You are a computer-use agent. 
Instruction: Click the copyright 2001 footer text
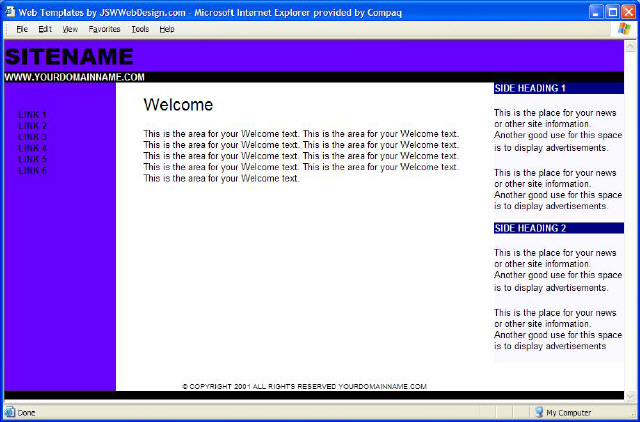304,386
